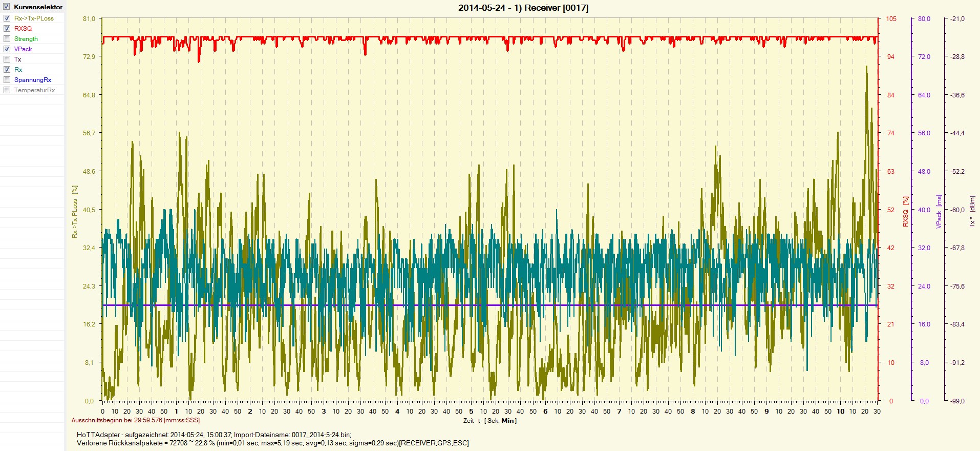Click minute marker 10 on time axis

840,411
